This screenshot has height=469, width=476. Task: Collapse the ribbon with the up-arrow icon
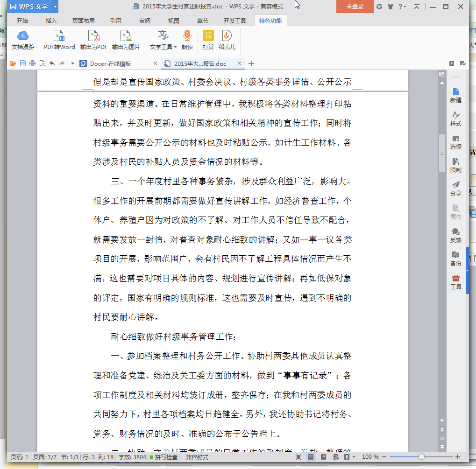click(x=417, y=7)
